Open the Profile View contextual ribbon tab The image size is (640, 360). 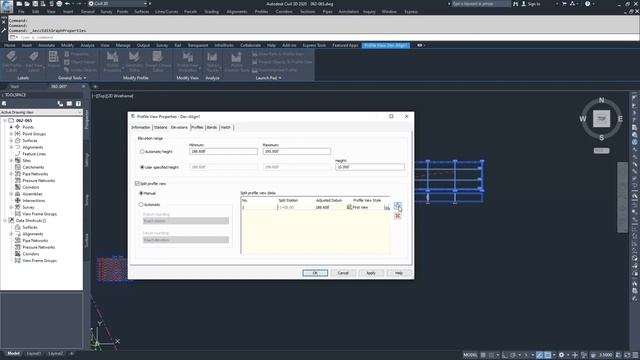coord(386,45)
